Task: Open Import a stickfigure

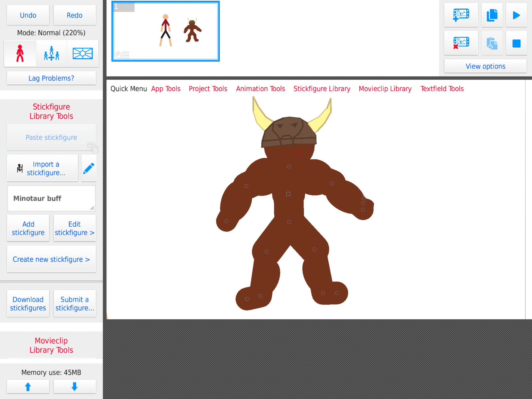Action: point(42,168)
